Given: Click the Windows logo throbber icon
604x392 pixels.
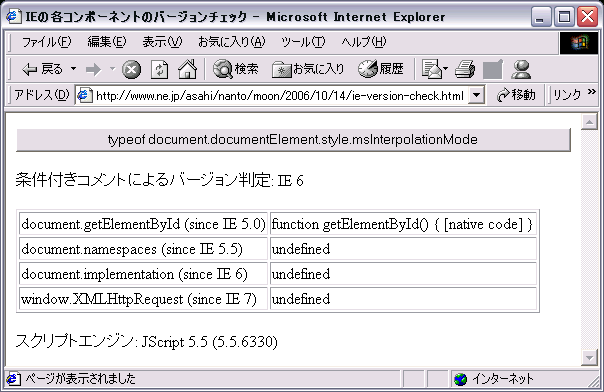Looking at the screenshot, I should coord(579,43).
